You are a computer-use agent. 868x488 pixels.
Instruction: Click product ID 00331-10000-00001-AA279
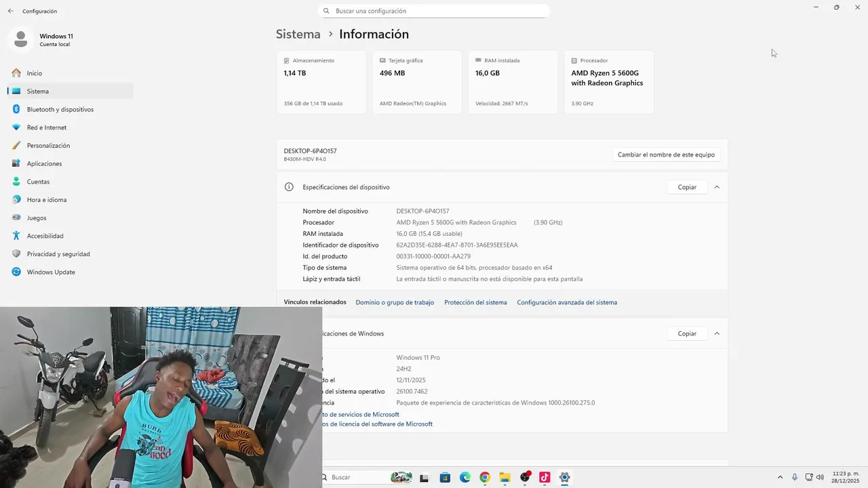coord(433,256)
